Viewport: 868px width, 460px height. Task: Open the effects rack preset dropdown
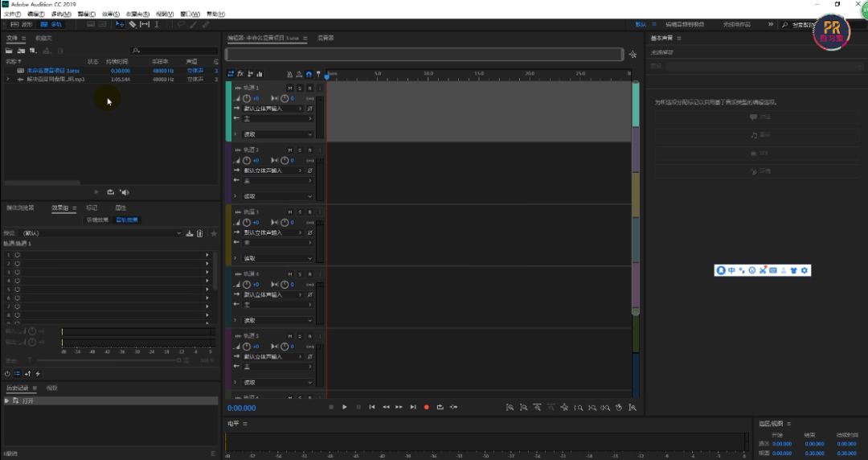tap(100, 233)
